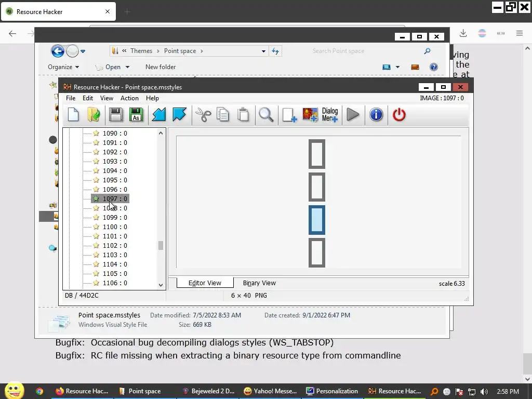Click the Open file folder toolbar icon
This screenshot has height=399, width=532.
[94, 115]
